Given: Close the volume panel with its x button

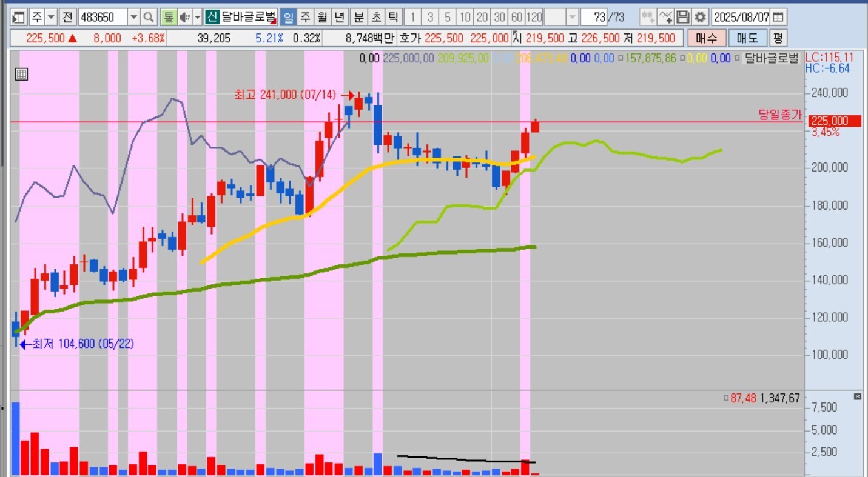Looking at the screenshot, I should pyautogui.click(x=857, y=396).
